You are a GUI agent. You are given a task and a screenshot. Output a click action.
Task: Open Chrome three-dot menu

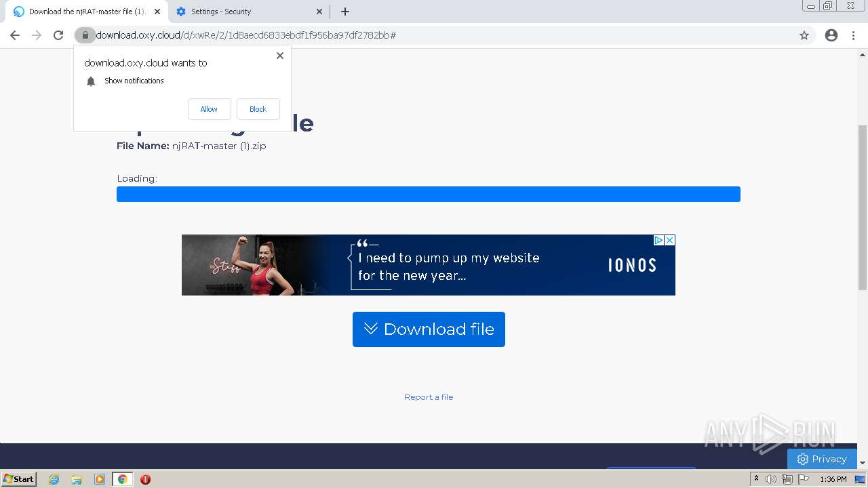click(854, 35)
